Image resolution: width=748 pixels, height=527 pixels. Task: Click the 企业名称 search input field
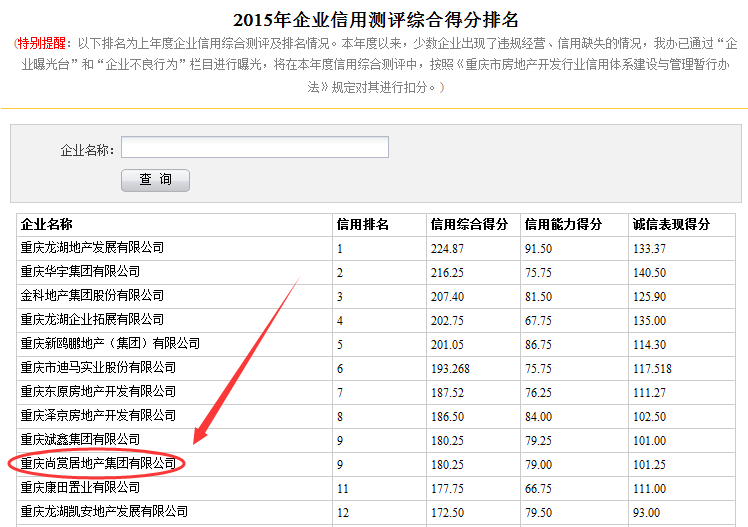255,147
